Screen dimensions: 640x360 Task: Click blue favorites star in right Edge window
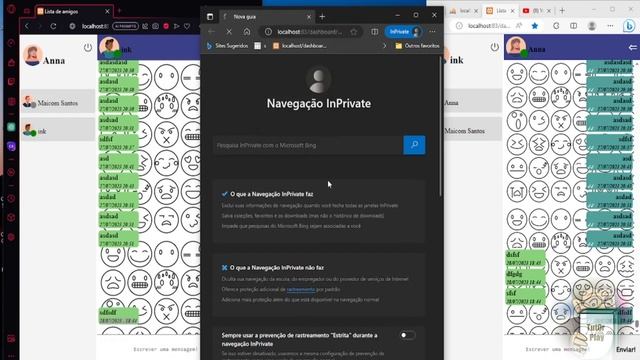(535, 26)
